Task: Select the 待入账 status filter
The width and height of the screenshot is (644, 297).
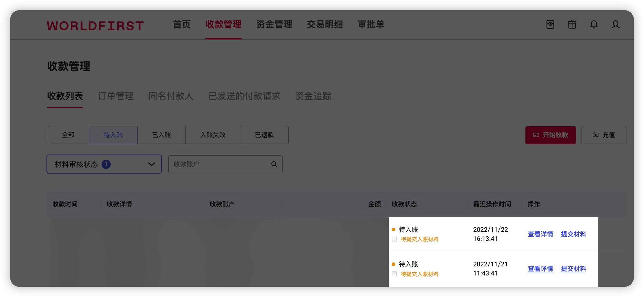Action: tap(113, 135)
